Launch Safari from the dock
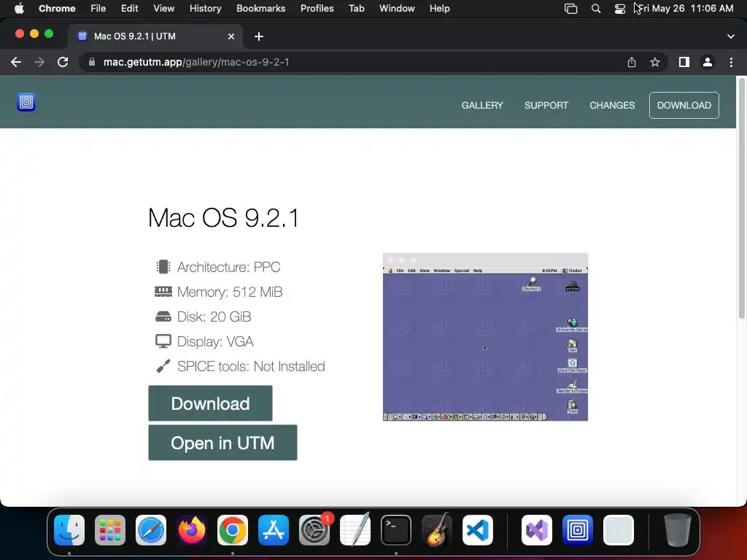 pos(151,530)
